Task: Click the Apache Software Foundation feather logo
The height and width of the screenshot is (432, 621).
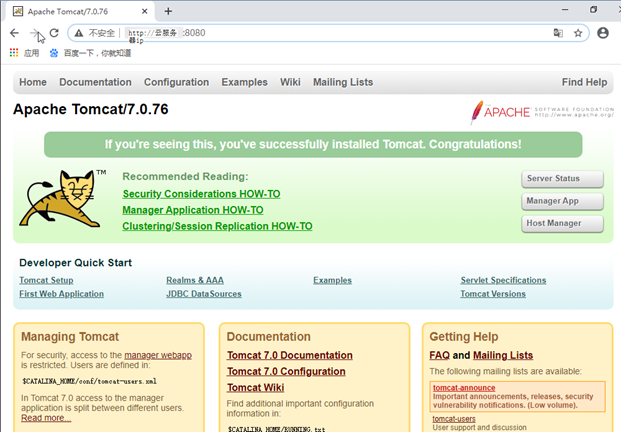Action: point(542,112)
